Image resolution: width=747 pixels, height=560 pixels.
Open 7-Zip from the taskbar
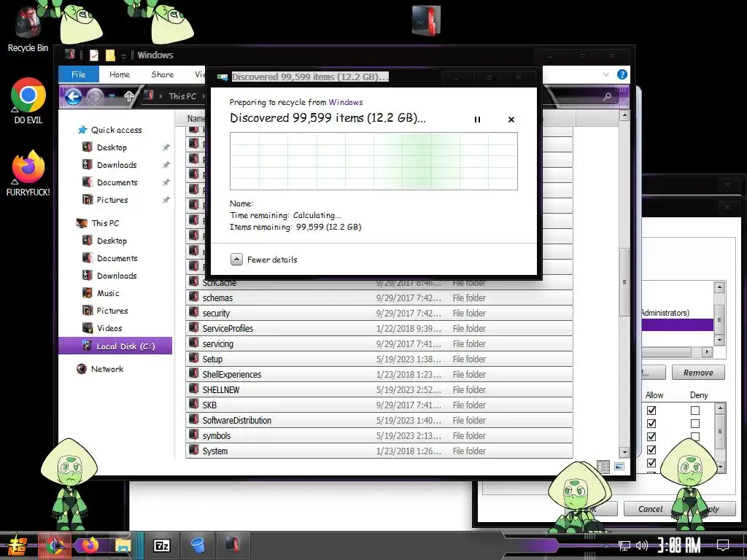click(161, 545)
